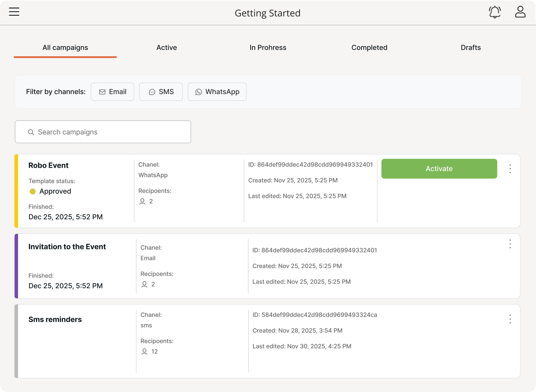Open Invitation to the Event options menu

510,244
